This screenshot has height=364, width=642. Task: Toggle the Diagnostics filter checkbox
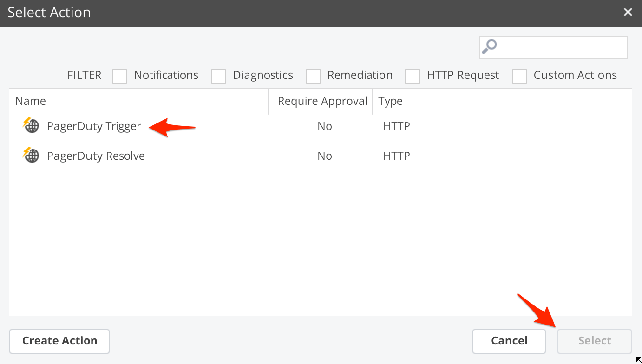(218, 76)
